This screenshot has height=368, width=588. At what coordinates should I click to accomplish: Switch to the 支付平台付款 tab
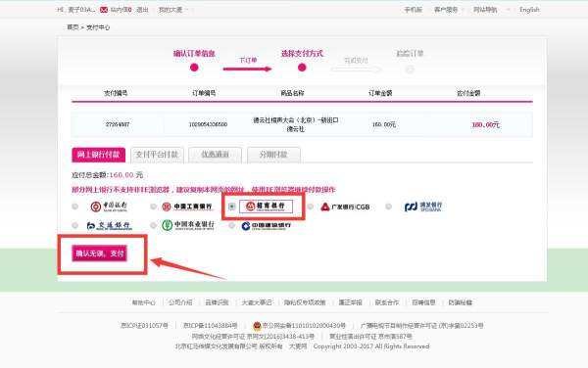point(157,155)
